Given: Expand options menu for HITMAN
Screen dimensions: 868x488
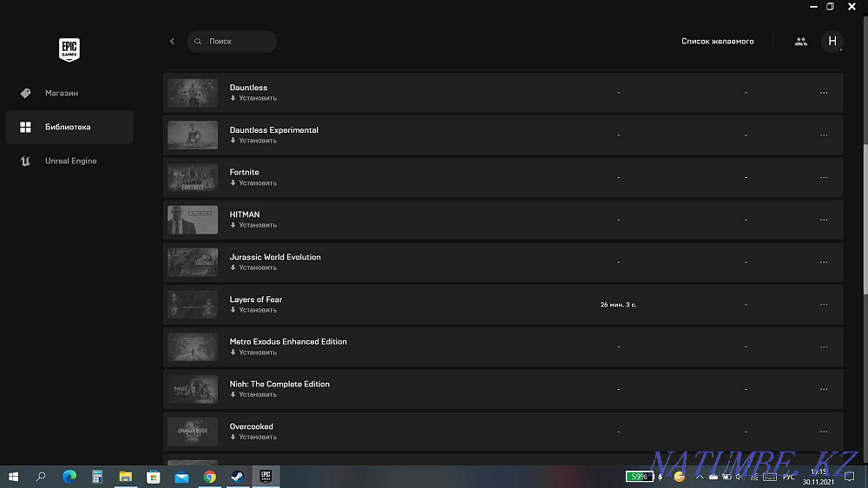Looking at the screenshot, I should click(824, 220).
